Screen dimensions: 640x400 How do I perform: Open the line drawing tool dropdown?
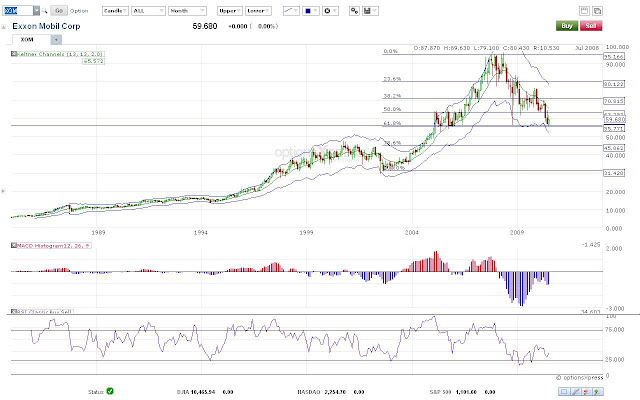tap(291, 11)
